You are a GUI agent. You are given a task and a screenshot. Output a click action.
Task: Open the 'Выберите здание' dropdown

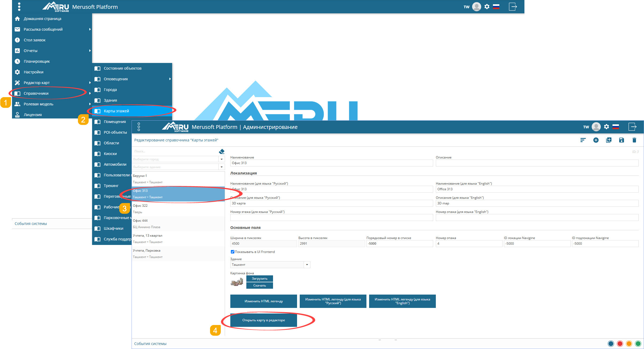[222, 167]
